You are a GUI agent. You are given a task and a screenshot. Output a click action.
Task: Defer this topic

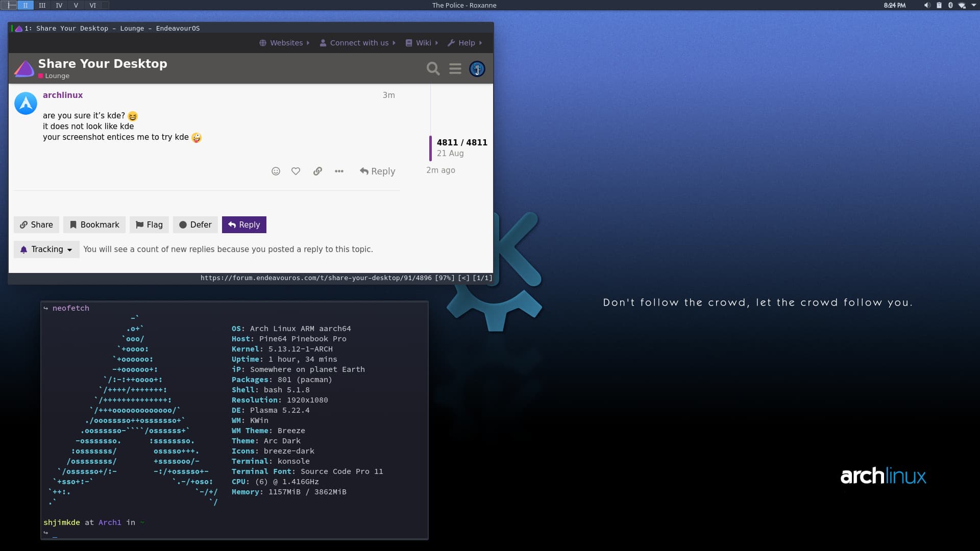point(195,224)
